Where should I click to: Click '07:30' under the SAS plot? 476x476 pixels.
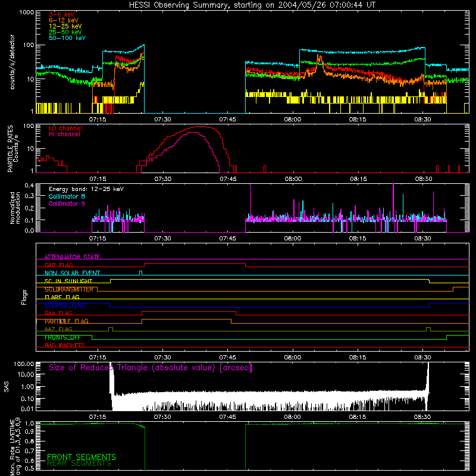(x=162, y=417)
